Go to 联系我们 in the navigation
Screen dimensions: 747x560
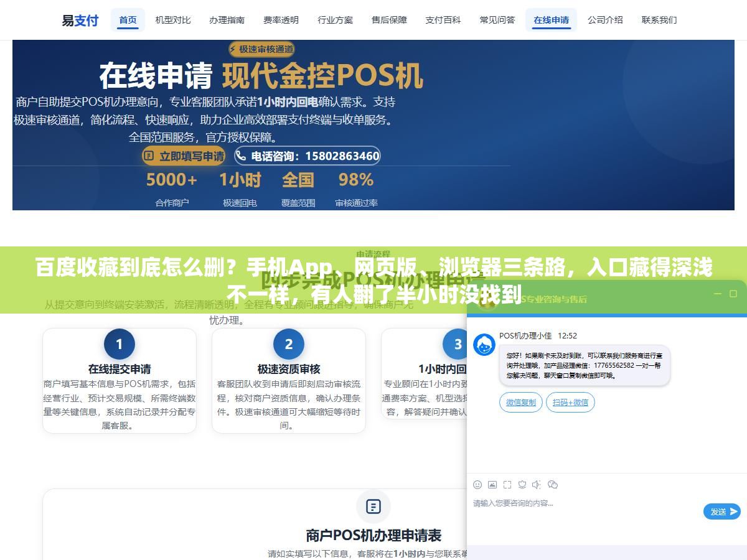pyautogui.click(x=660, y=20)
